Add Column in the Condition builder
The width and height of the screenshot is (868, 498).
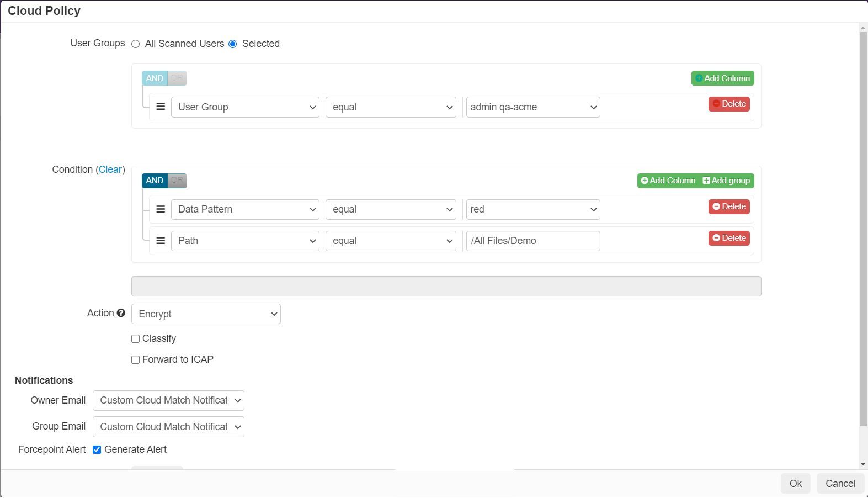[x=668, y=181]
